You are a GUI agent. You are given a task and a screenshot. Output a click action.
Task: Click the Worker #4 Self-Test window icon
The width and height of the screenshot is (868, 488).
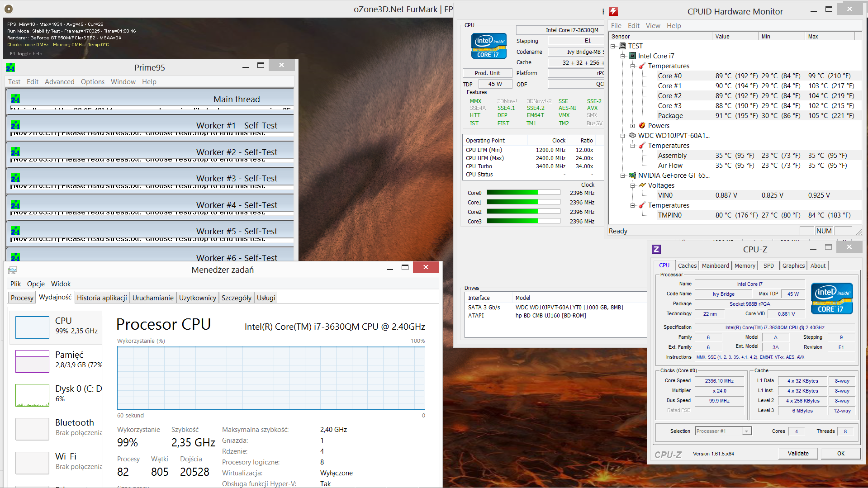pos(15,204)
